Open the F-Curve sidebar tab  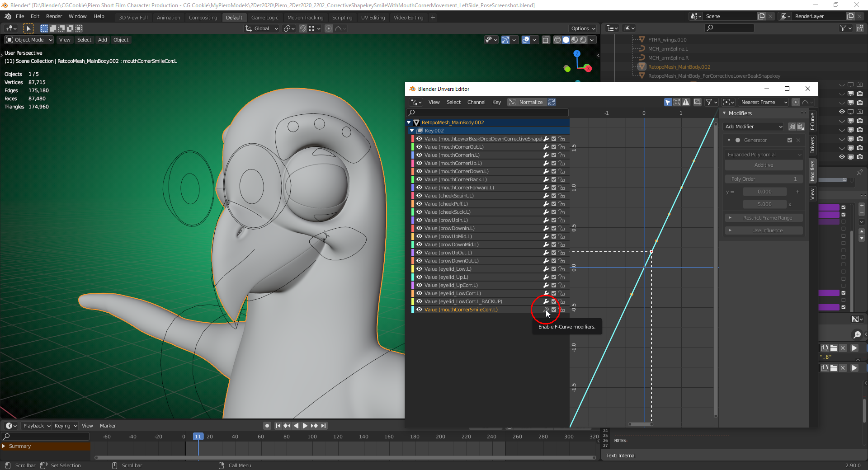(x=812, y=122)
